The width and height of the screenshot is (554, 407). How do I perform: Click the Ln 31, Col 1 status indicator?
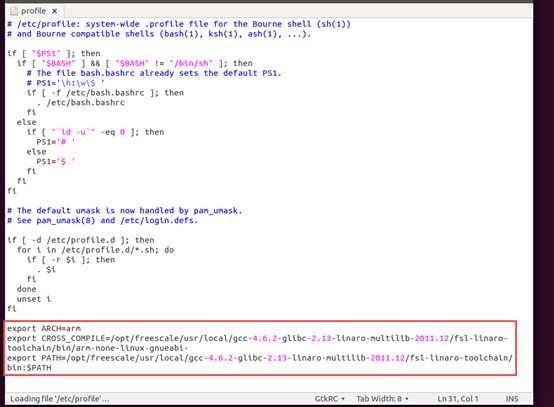click(x=458, y=399)
